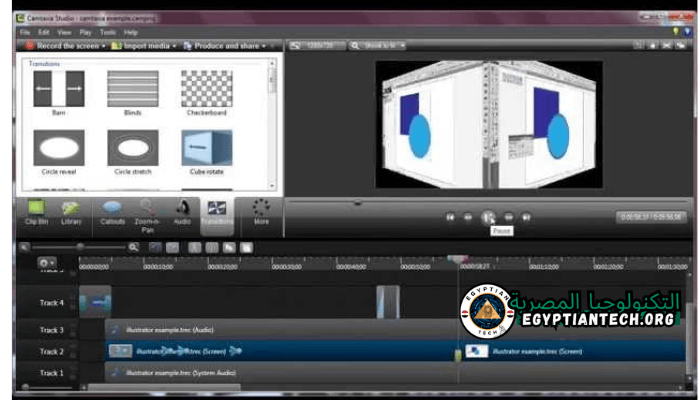Select the Checkerboard transition thumbnail
The height and width of the screenshot is (400, 698).
point(207,89)
